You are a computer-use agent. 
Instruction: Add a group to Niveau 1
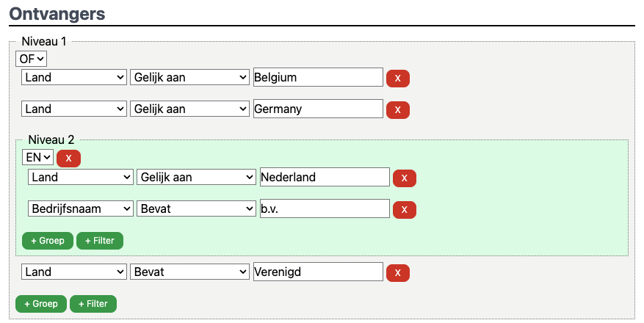click(41, 304)
